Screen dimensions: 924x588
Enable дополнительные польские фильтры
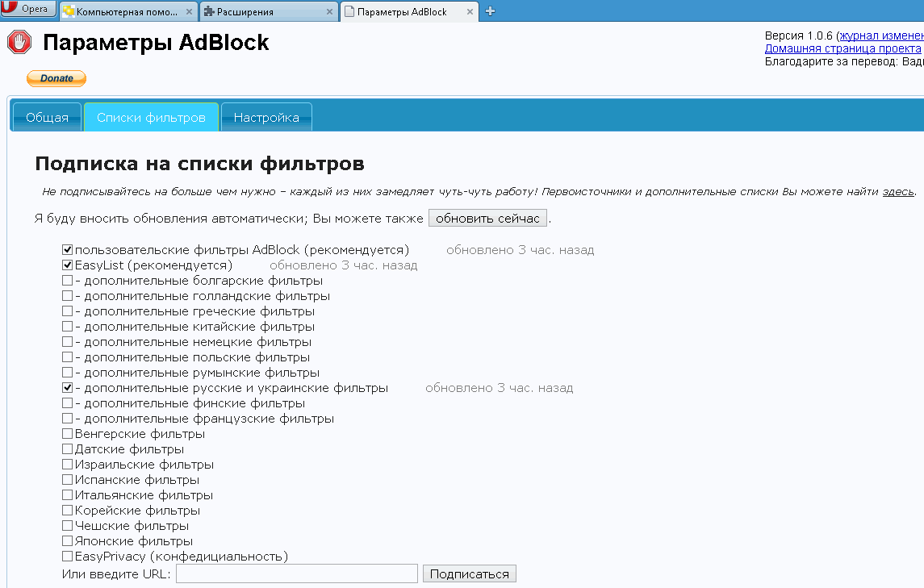click(x=68, y=357)
